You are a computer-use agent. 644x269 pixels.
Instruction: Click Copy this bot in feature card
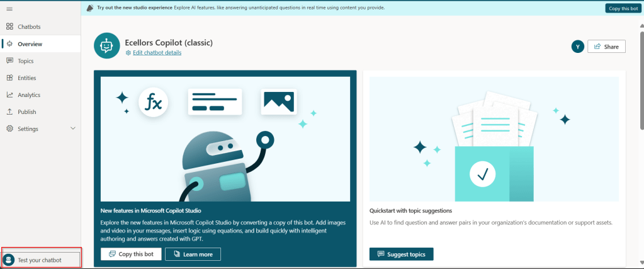click(x=131, y=254)
